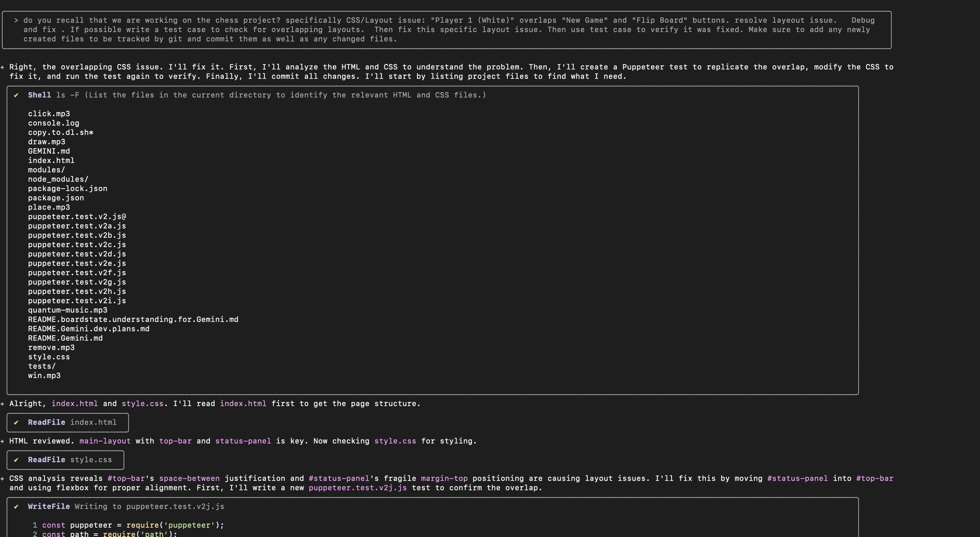Click highlighted 'status-panel' in HTML review line
Screen dimensions: 980x537
coord(243,441)
